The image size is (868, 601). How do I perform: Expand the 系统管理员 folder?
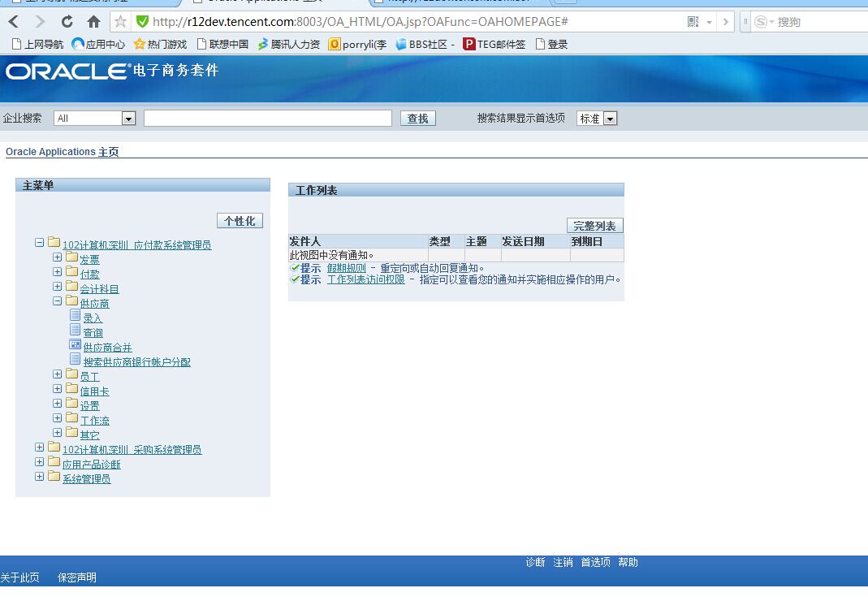click(x=40, y=478)
